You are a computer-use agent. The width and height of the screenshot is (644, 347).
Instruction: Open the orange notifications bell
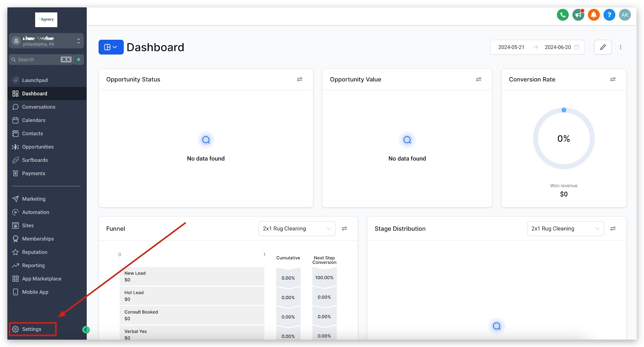[x=594, y=15]
